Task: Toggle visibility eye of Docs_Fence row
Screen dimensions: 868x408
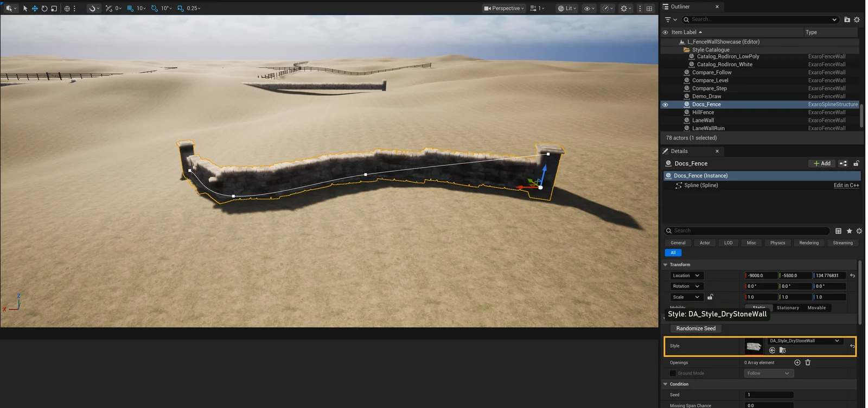Action: point(665,105)
